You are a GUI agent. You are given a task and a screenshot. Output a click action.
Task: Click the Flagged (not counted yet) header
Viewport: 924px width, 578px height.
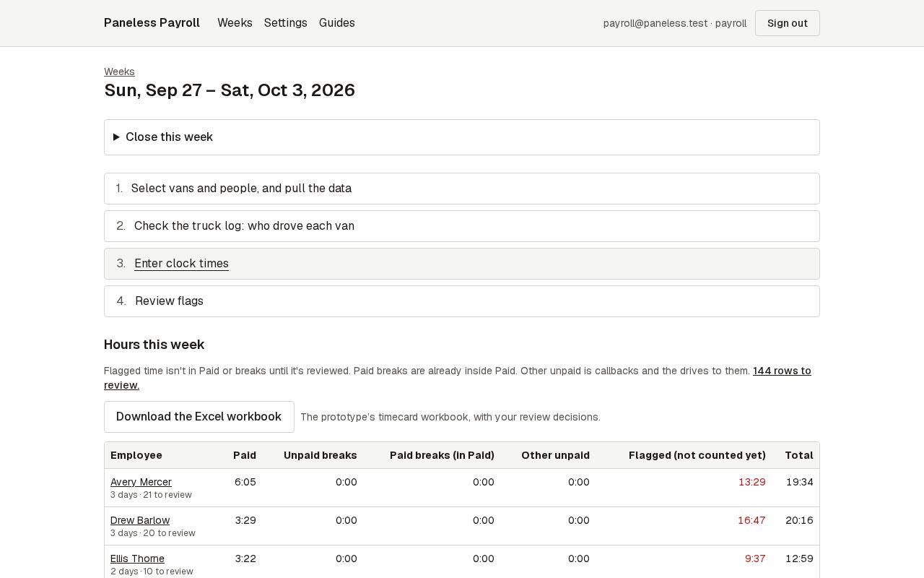(x=697, y=455)
